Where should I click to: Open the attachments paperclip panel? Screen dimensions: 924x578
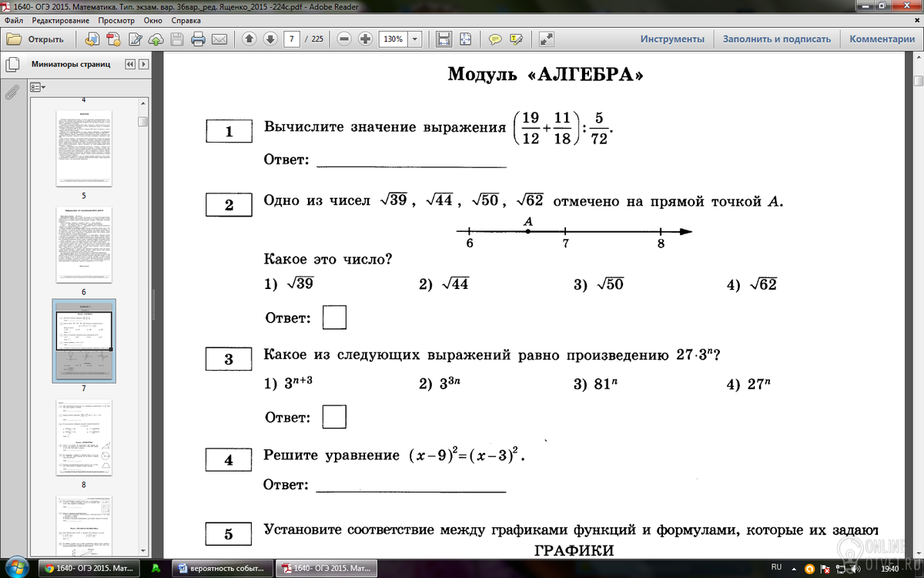pyautogui.click(x=12, y=92)
